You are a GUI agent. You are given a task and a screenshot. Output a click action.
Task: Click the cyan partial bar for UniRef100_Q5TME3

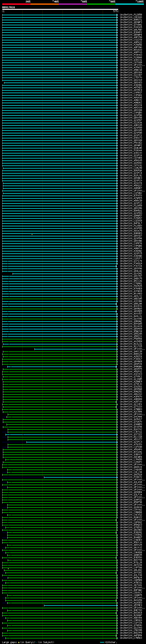[x=81, y=605]
